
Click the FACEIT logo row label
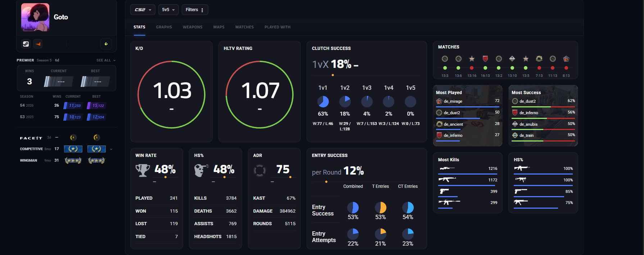tap(31, 138)
